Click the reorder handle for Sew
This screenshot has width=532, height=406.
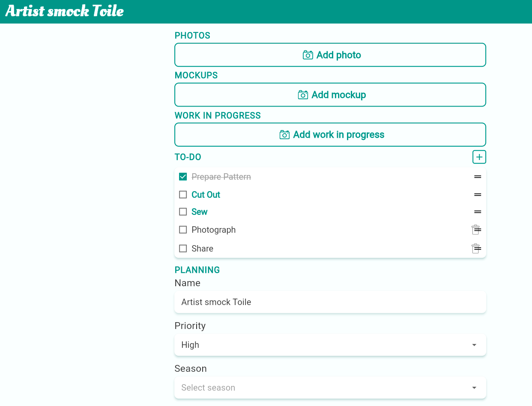pos(478,212)
